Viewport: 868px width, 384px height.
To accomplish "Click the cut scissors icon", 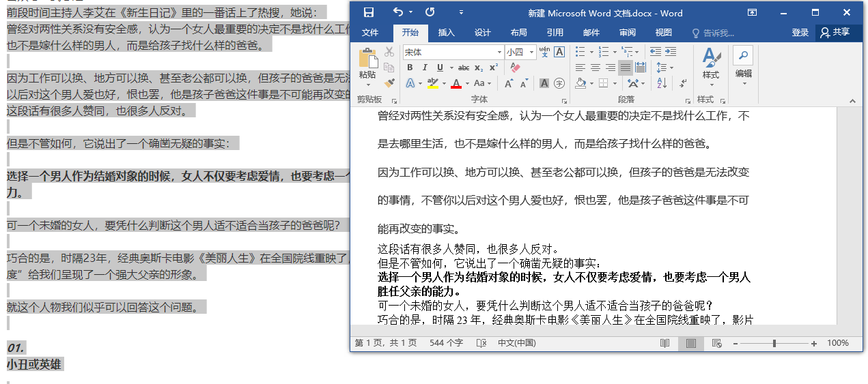I will coord(389,52).
